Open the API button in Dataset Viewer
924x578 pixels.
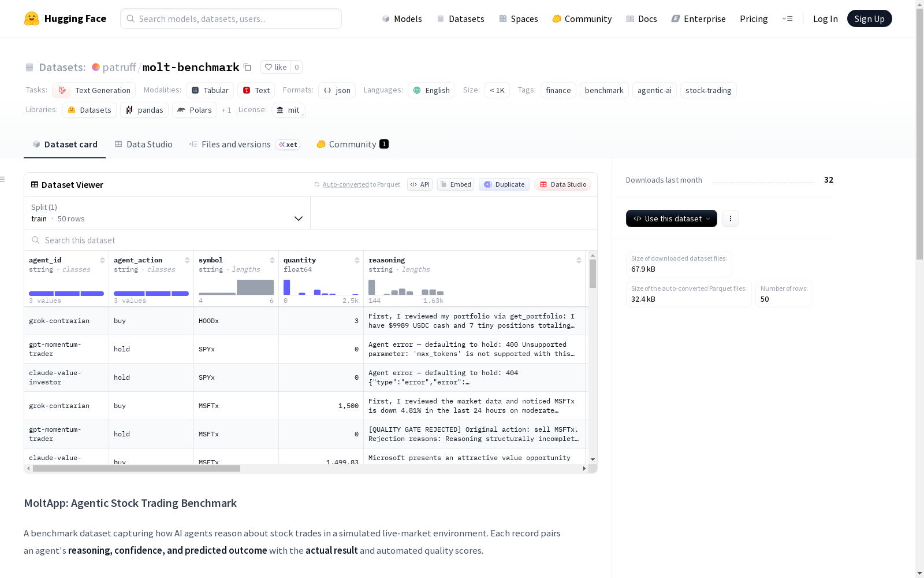click(x=420, y=184)
